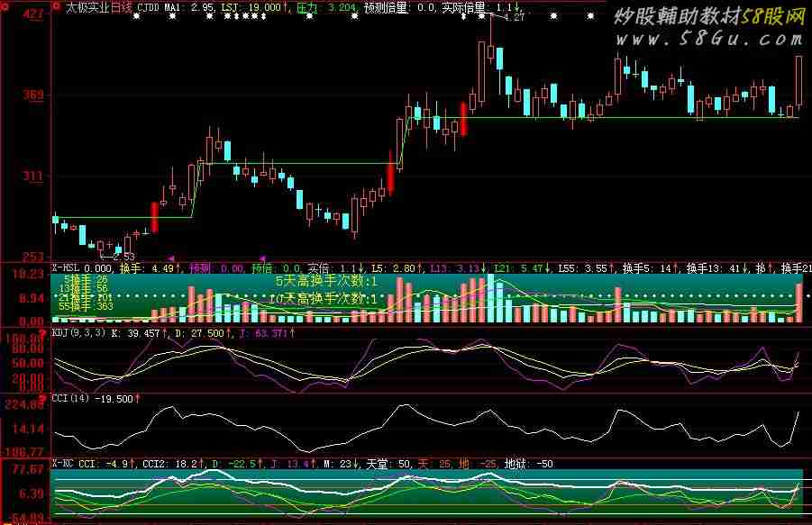Select the 天堂: 50 readout
Viewport: 812px width, 525px height.
point(389,464)
